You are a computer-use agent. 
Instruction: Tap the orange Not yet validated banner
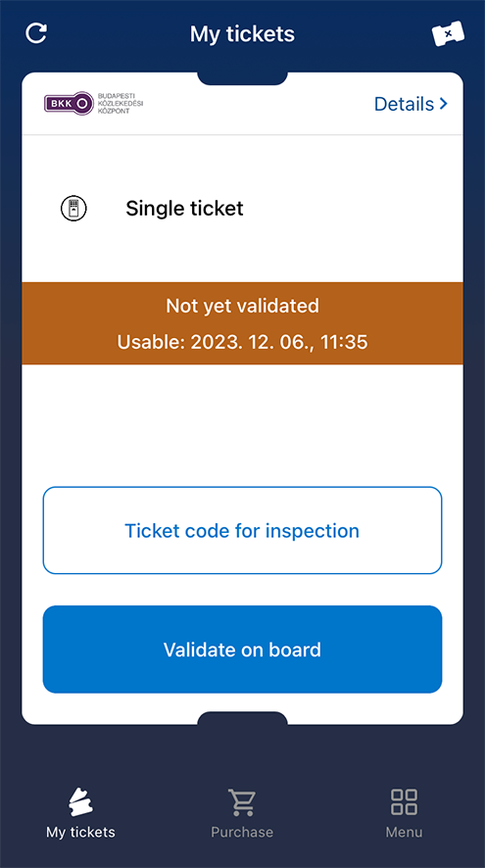pyautogui.click(x=243, y=323)
